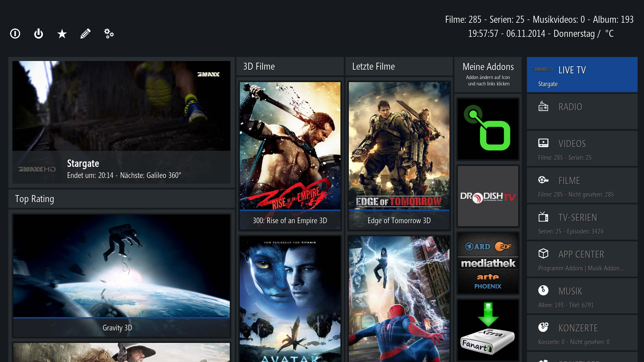The height and width of the screenshot is (362, 644).
Task: Click the box icon beside APP CENTER
Action: tap(543, 253)
